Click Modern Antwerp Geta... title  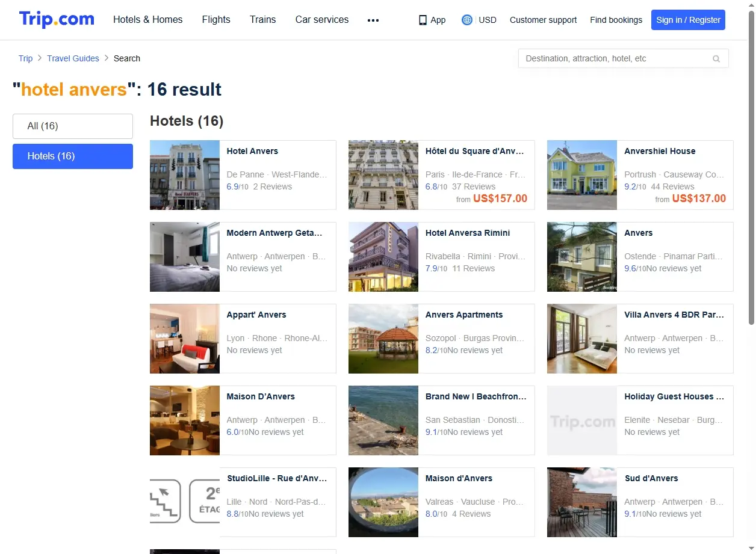tap(274, 233)
